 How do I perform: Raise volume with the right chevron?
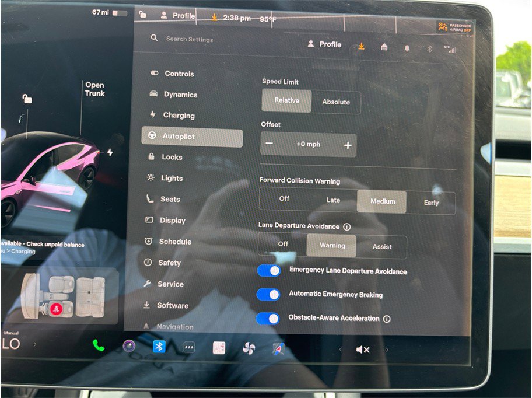[x=386, y=349]
